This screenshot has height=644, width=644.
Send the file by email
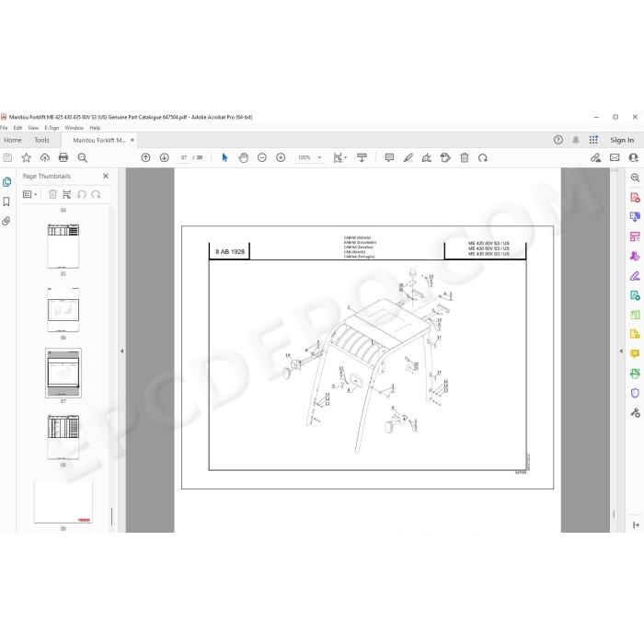click(615, 157)
